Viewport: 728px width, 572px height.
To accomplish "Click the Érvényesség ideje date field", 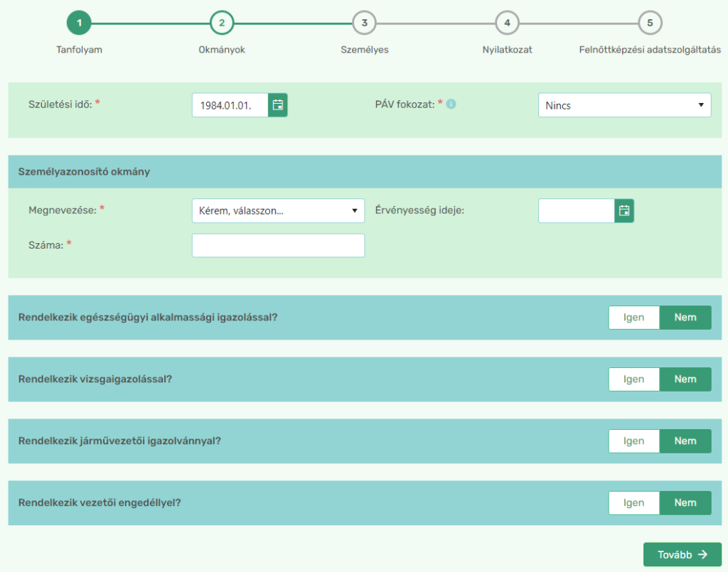I will [577, 210].
